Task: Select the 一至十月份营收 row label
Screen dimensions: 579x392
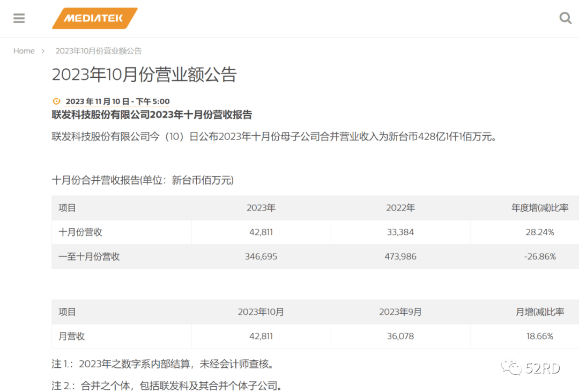Action: click(89, 256)
